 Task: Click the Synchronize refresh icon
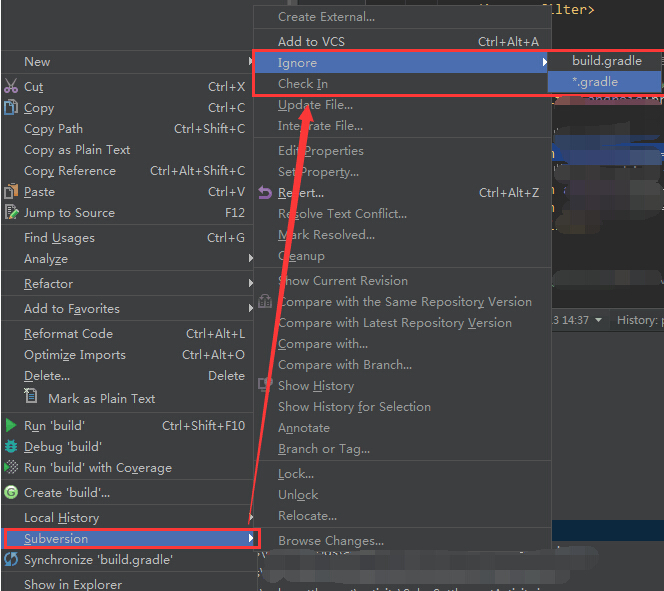[x=11, y=559]
